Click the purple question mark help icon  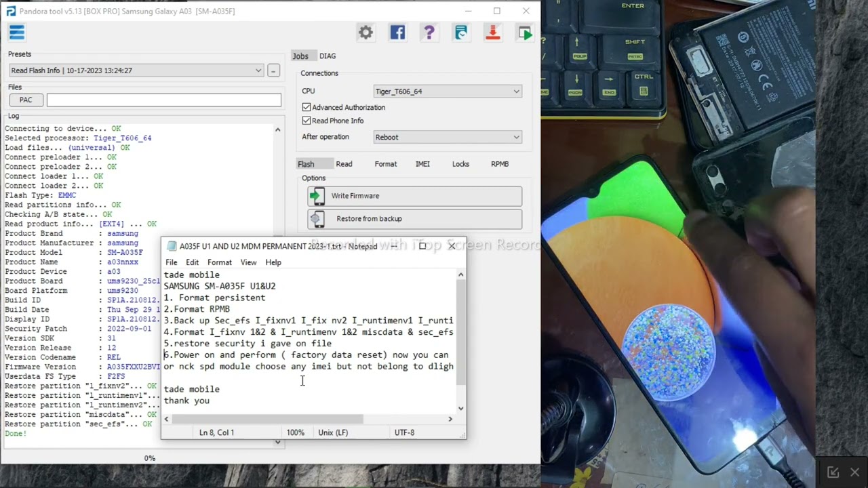point(429,32)
